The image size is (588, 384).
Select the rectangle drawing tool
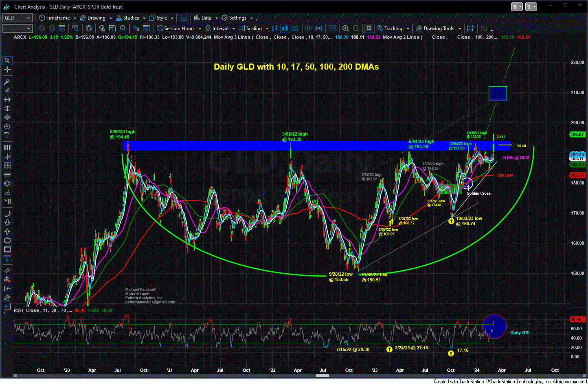tap(7, 250)
